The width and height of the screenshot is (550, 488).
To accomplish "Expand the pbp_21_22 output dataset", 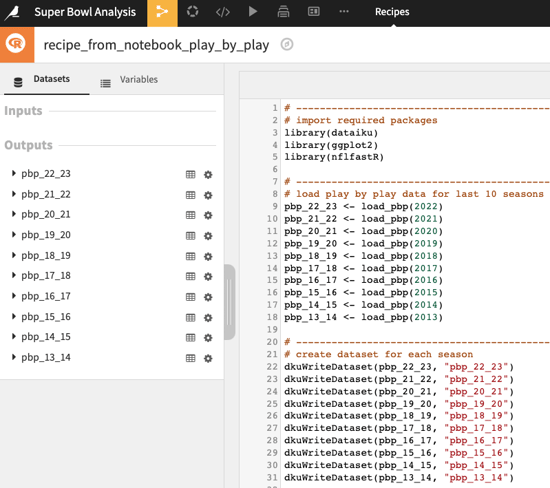I will tap(14, 194).
